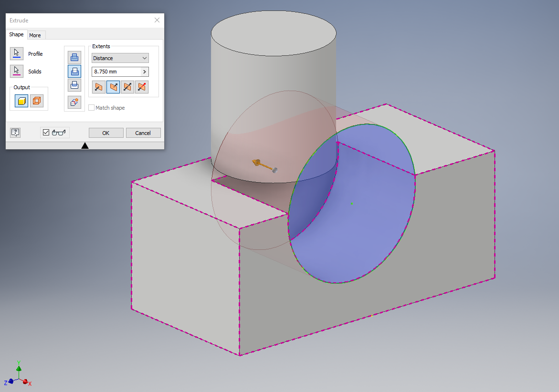Switch output to Surface mode
Viewport: 559px width, 392px height.
click(37, 100)
